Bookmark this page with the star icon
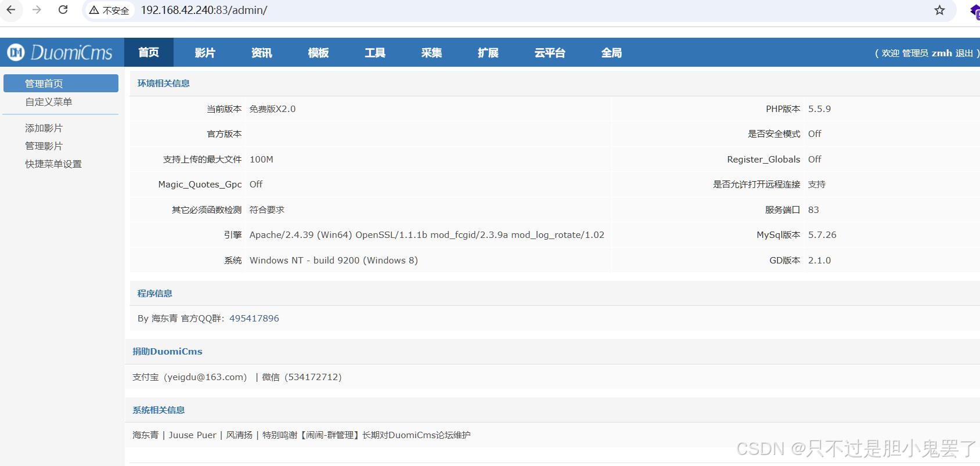 pyautogui.click(x=939, y=10)
